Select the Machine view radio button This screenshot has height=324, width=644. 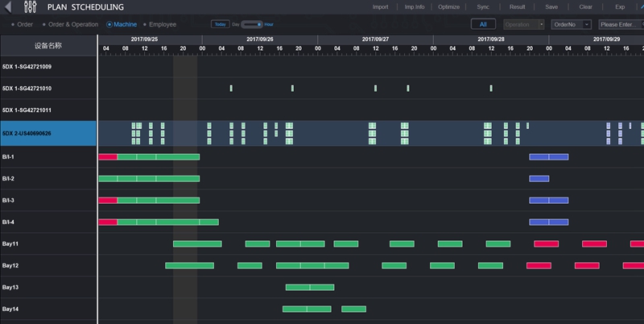coord(122,24)
